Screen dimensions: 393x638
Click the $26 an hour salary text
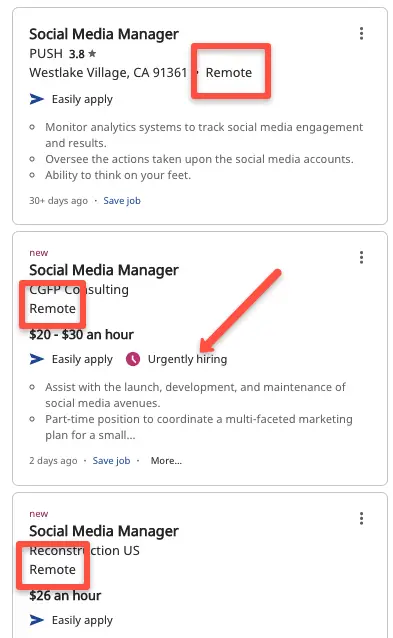pyautogui.click(x=65, y=595)
